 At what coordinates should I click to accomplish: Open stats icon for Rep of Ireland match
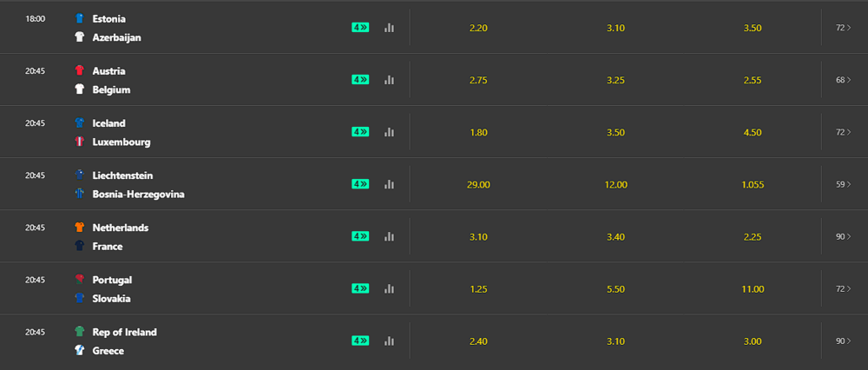coord(389,340)
